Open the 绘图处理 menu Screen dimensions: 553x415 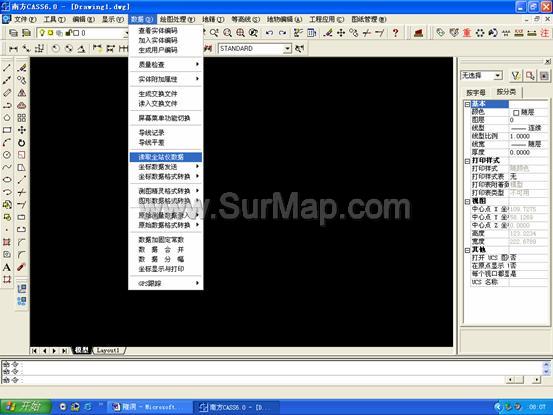[177, 19]
